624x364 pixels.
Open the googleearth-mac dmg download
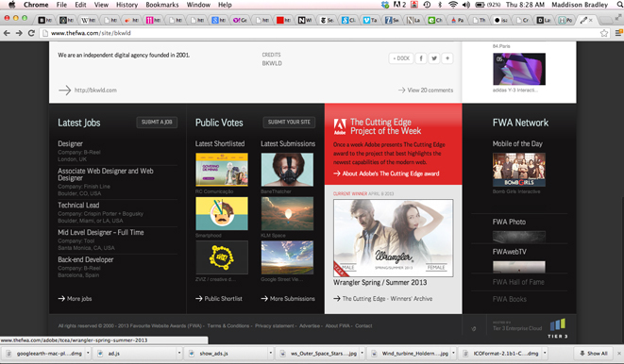coord(44,353)
